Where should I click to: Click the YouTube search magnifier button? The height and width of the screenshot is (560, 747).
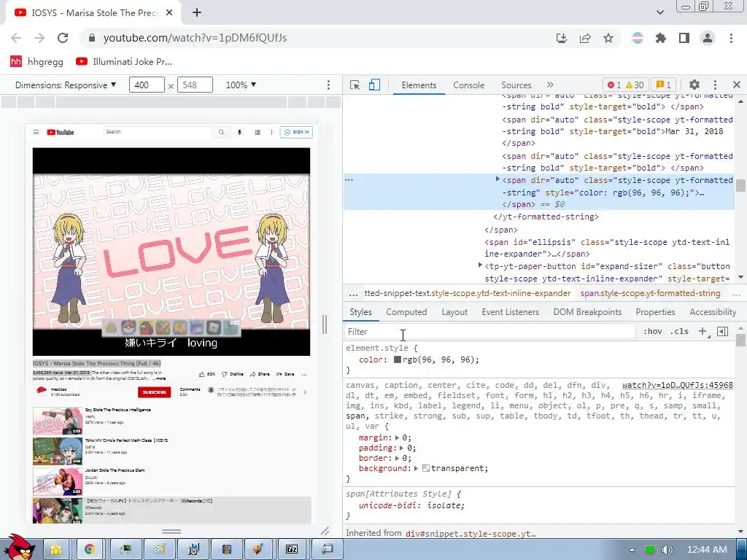point(222,132)
